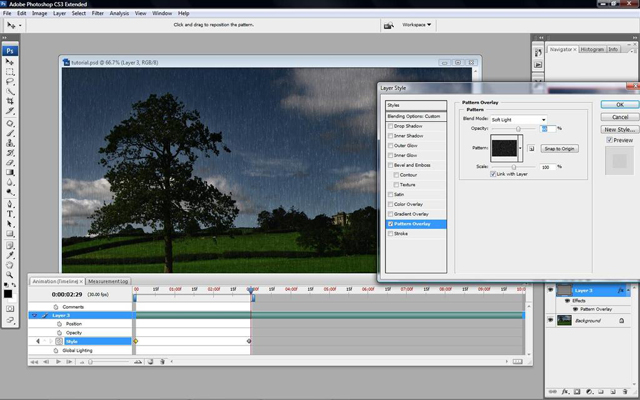
Task: Collapse Layer 3 in the timeline
Action: tap(34, 316)
